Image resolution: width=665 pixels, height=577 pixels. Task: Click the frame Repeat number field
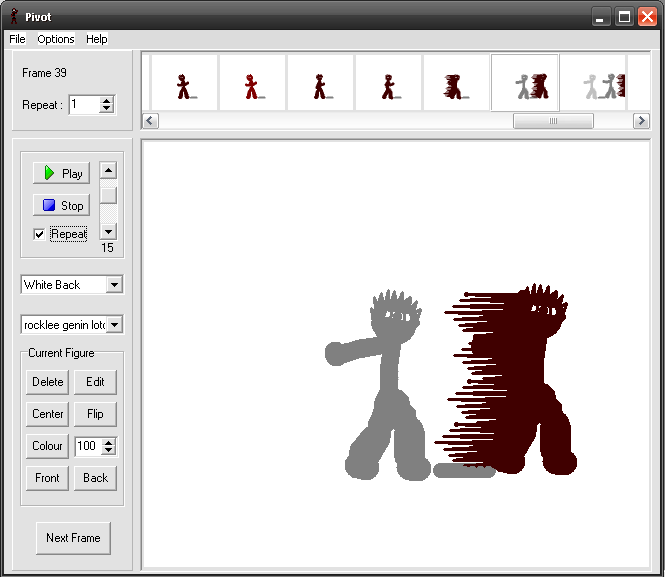click(x=84, y=104)
